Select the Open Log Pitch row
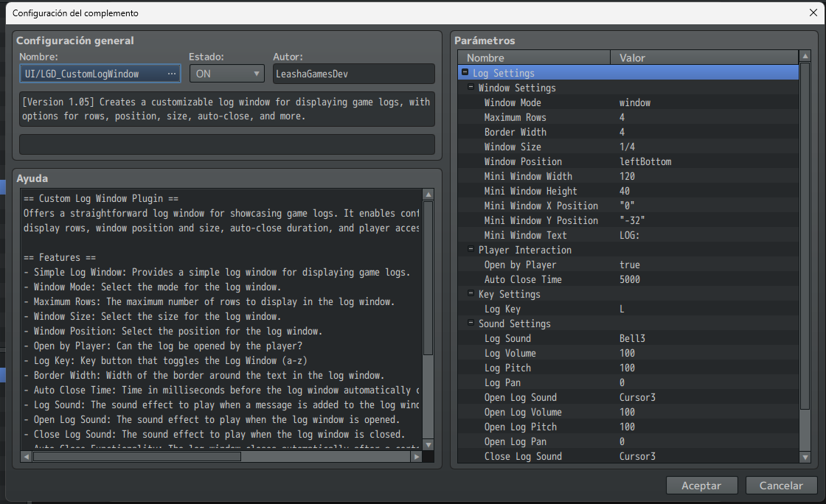 [x=628, y=427]
